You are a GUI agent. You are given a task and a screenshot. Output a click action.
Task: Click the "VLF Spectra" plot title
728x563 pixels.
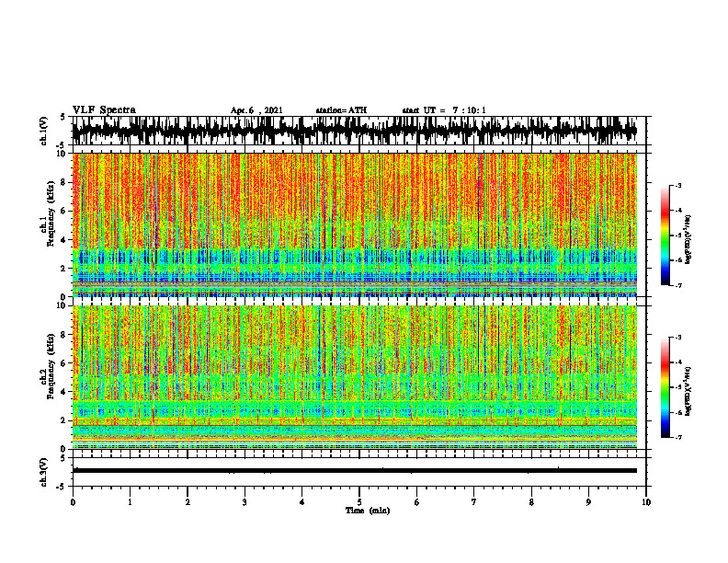coord(104,110)
